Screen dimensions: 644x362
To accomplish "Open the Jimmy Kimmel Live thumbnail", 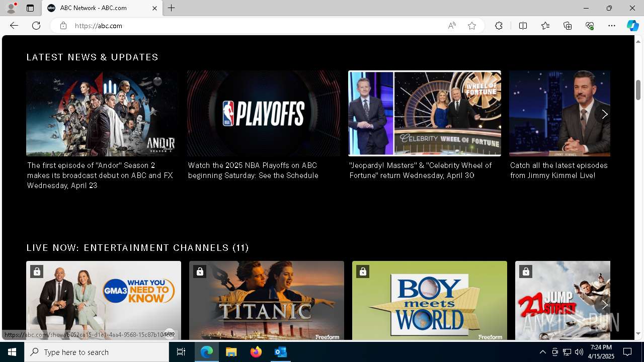I will [x=559, y=113].
